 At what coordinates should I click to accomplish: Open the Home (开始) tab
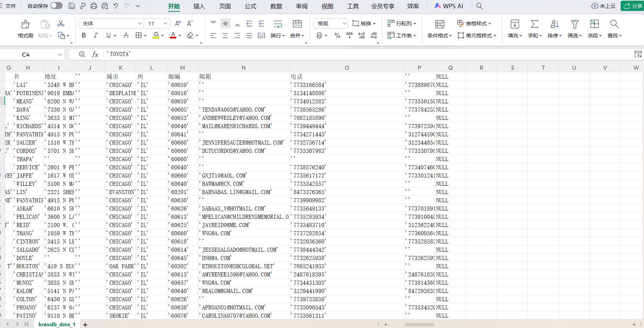[174, 6]
